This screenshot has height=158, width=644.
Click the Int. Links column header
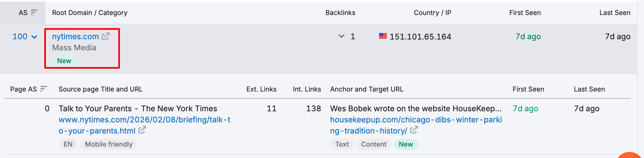pyautogui.click(x=307, y=89)
